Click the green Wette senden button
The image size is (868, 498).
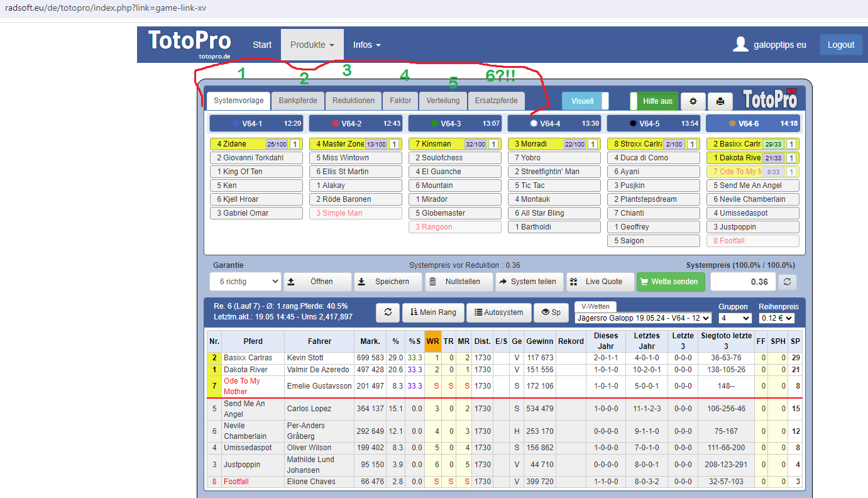671,282
